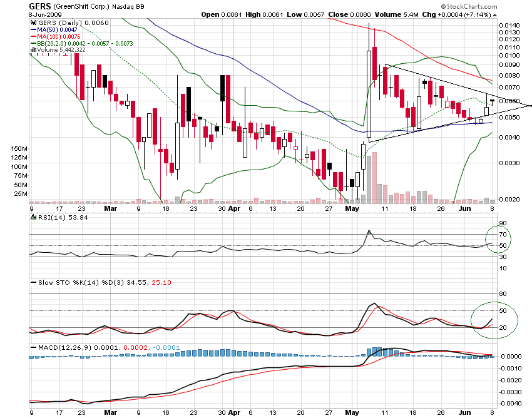Image resolution: width=532 pixels, height=418 pixels.
Task: Click the 0.0030 price axis label
Action: 509,163
